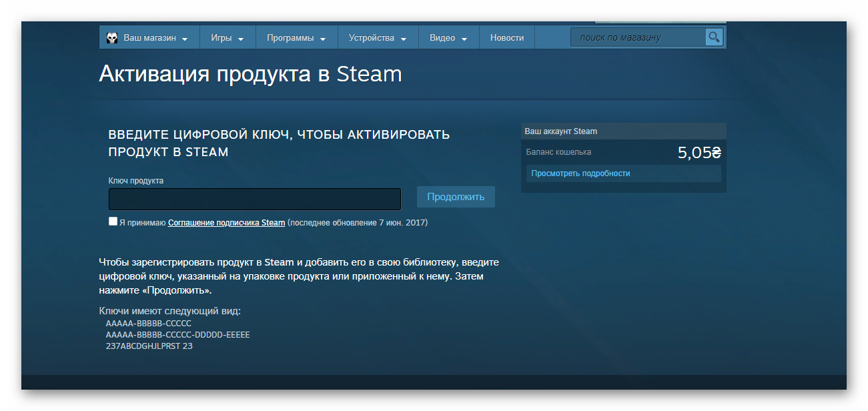868x411 pixels.
Task: Click the 5,05₴ wallet balance amount
Action: coord(699,153)
